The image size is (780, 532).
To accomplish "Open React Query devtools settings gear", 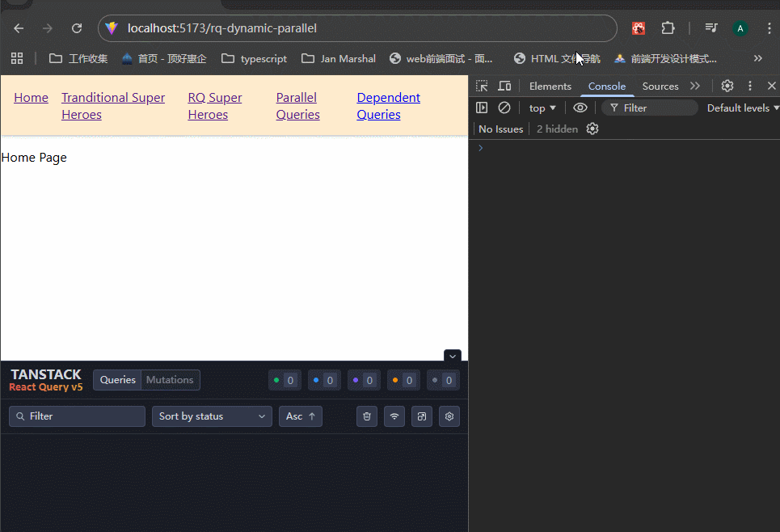I will [449, 416].
